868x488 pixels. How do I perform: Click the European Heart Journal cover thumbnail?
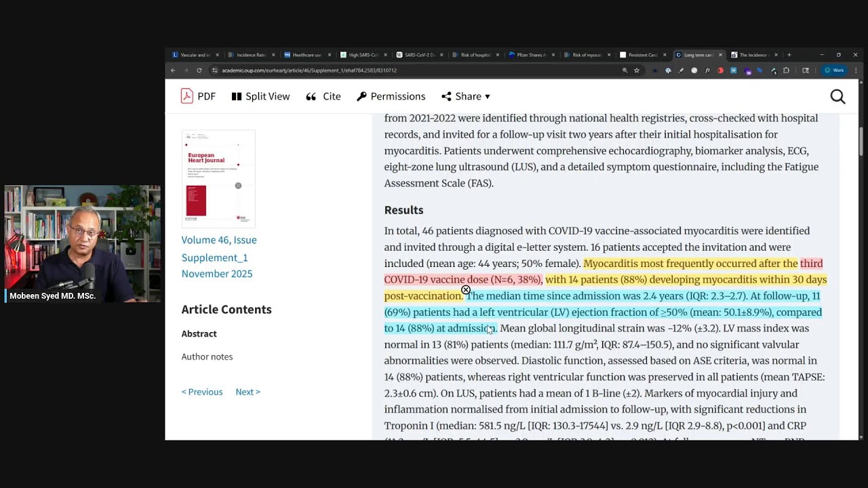218,179
